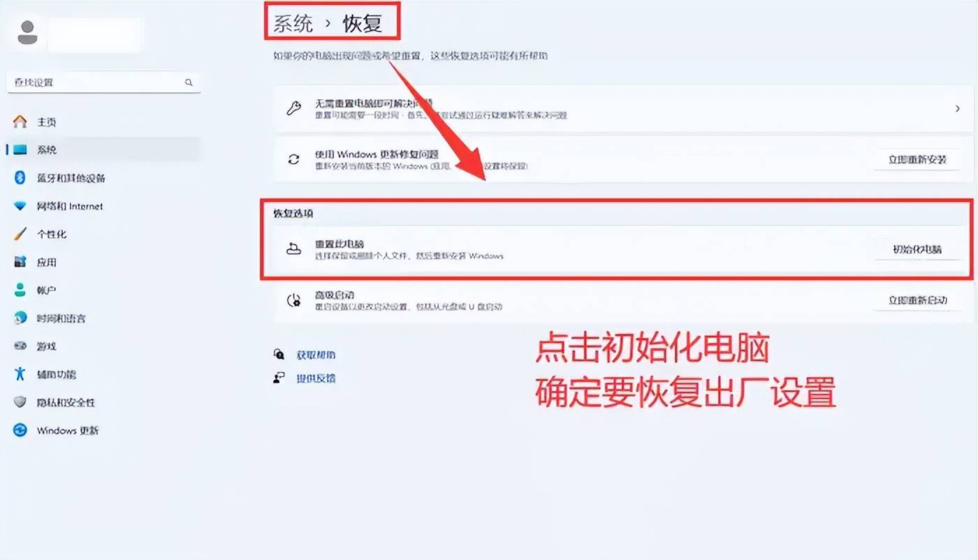Click Restart now (立即重新启动) button
This screenshot has height=560, width=978.
click(x=917, y=300)
